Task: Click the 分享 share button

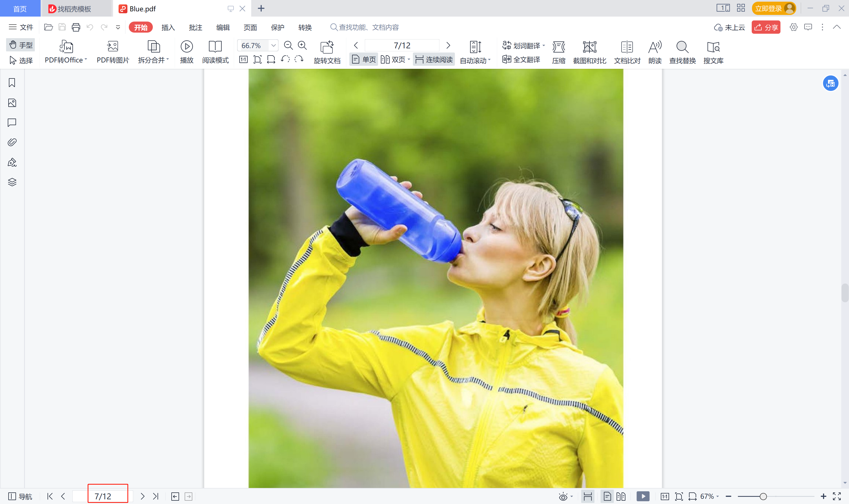Action: (x=766, y=27)
